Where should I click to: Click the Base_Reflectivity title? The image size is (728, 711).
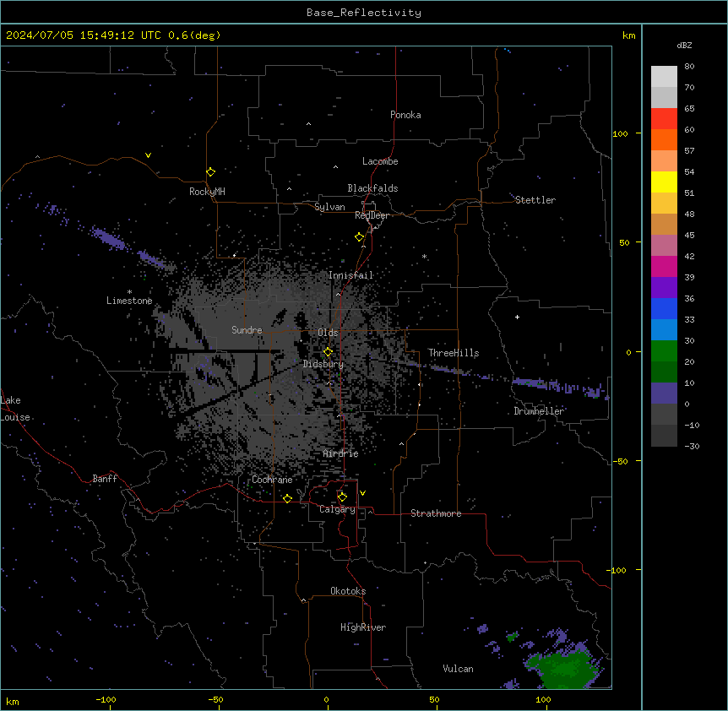tap(364, 13)
